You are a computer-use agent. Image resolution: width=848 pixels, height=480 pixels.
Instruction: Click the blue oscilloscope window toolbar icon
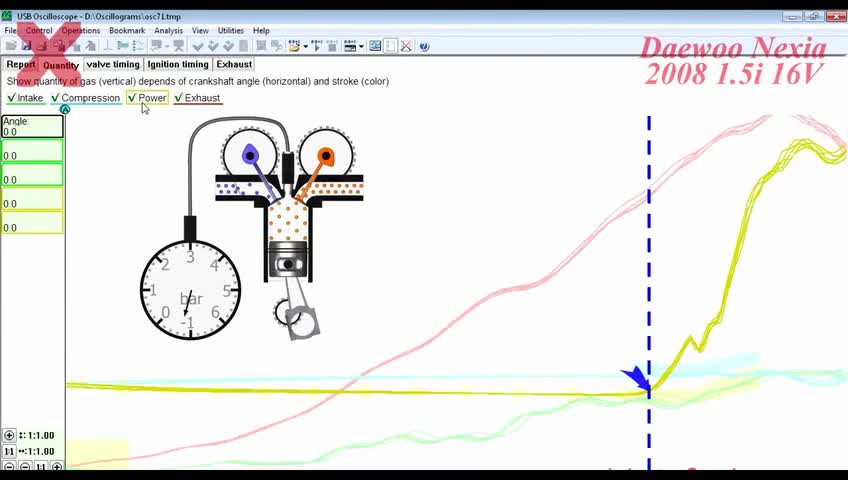coord(375,46)
